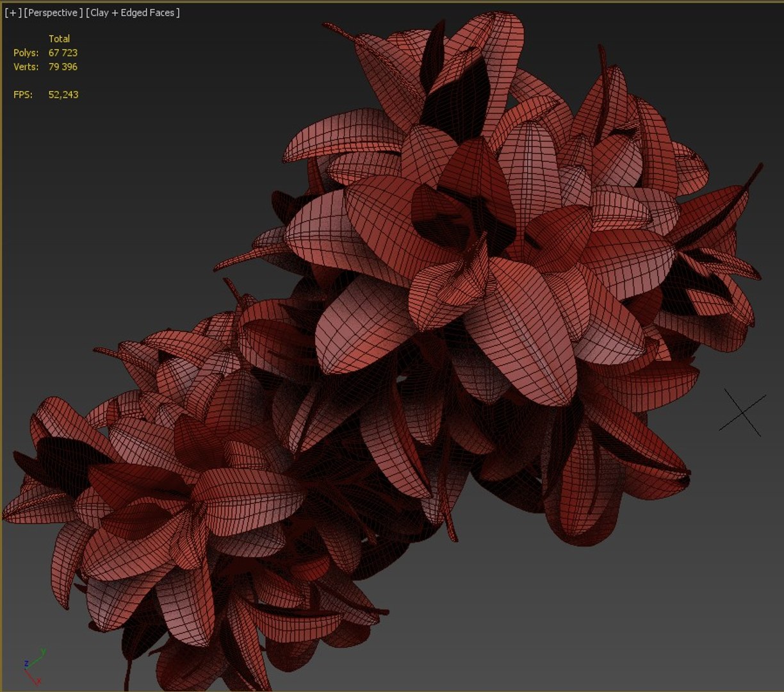The width and height of the screenshot is (784, 692).
Task: Click the Total statistics header
Action: pos(59,38)
